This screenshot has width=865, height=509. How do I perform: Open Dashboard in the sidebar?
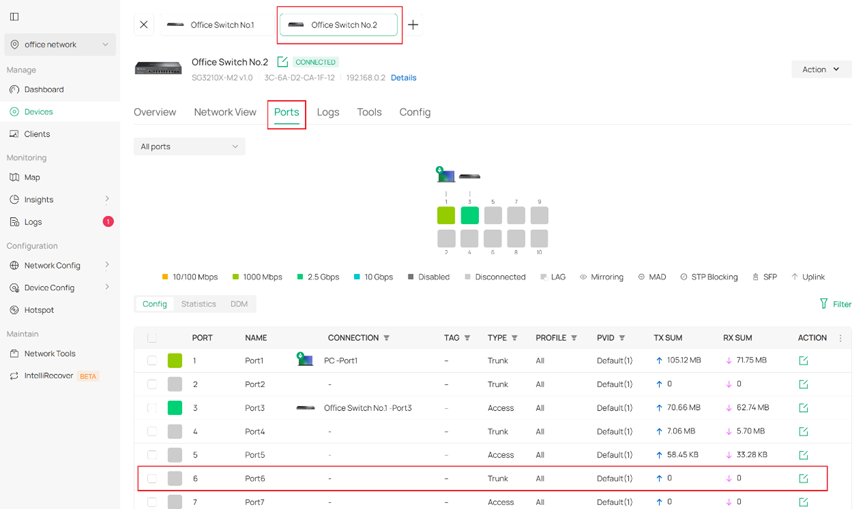coord(44,89)
